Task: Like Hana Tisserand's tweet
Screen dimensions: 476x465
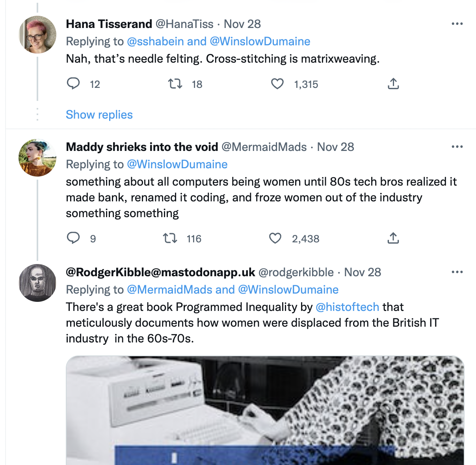Action: point(277,84)
